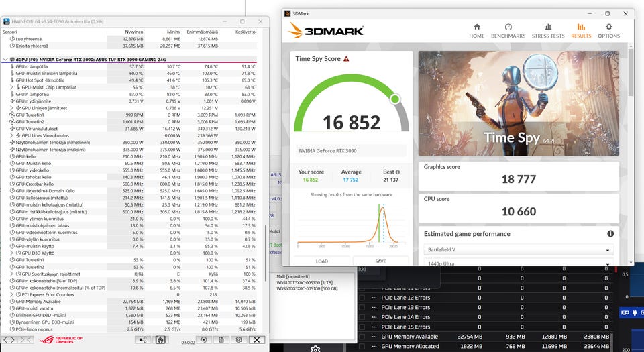The height and width of the screenshot is (352, 644).
Task: Click the Time Spy score warning triangle
Action: coord(346,59)
